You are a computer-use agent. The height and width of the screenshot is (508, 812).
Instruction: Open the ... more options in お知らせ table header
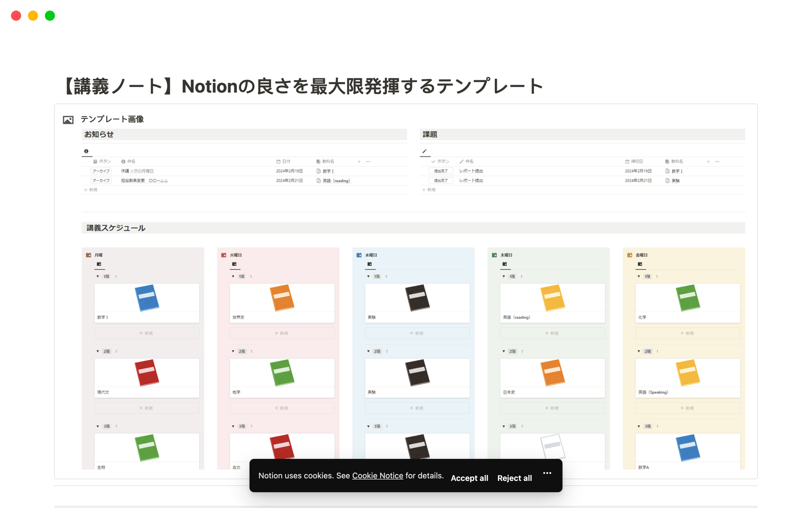pos(368,161)
